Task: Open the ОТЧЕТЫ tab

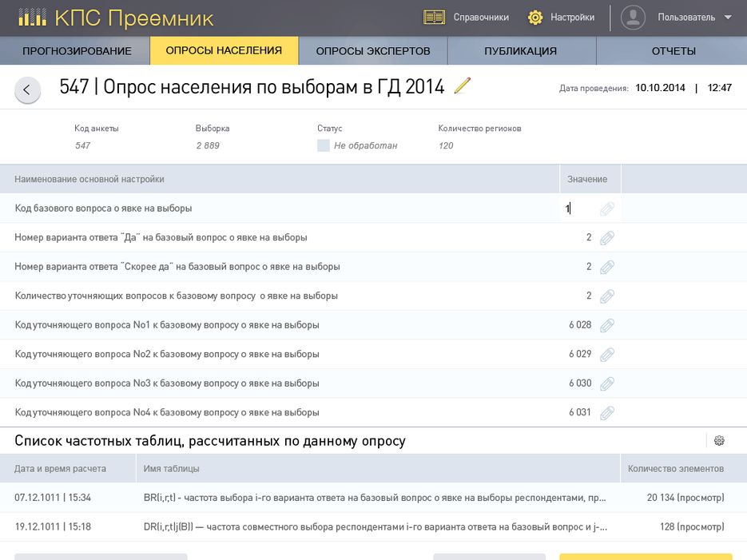Action: (673, 50)
